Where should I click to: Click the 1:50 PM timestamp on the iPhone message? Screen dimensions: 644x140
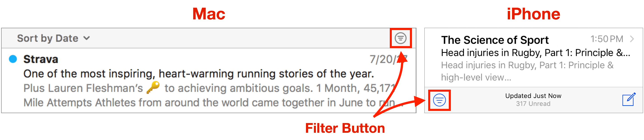pyautogui.click(x=607, y=39)
